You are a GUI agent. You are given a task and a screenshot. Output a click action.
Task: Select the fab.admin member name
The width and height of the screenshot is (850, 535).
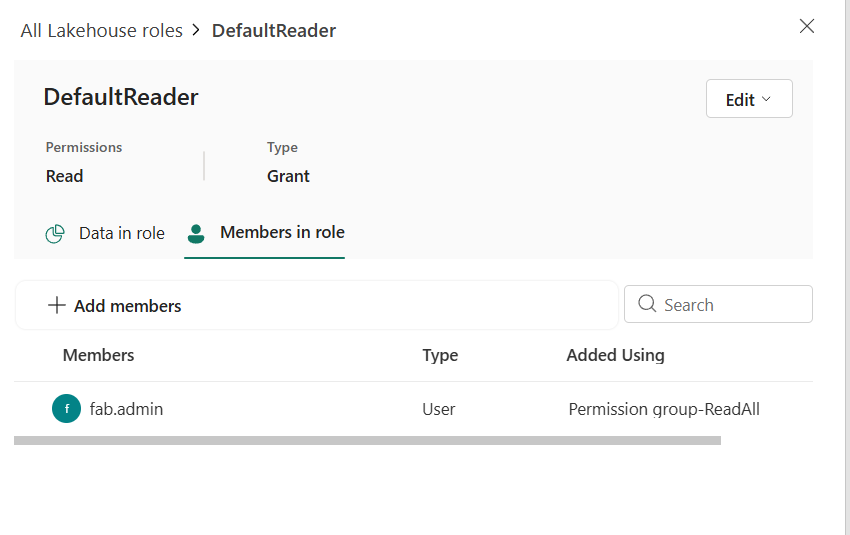126,409
